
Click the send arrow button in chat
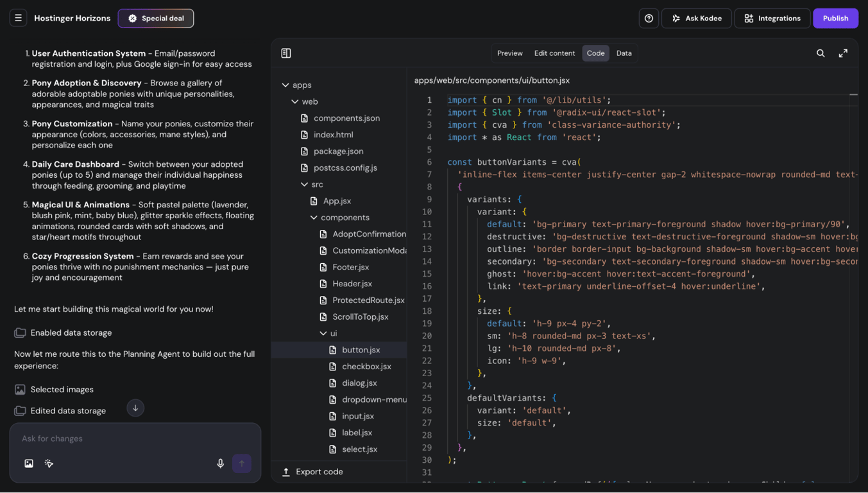tap(242, 463)
